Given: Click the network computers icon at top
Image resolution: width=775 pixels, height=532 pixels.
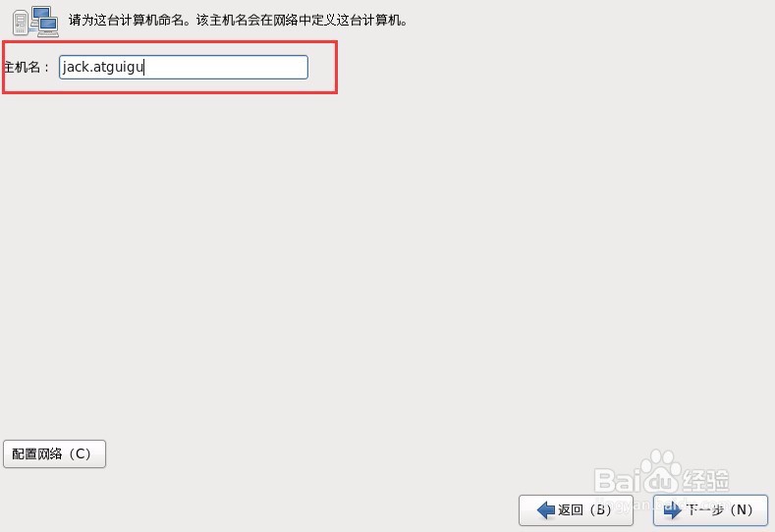Looking at the screenshot, I should click(35, 21).
